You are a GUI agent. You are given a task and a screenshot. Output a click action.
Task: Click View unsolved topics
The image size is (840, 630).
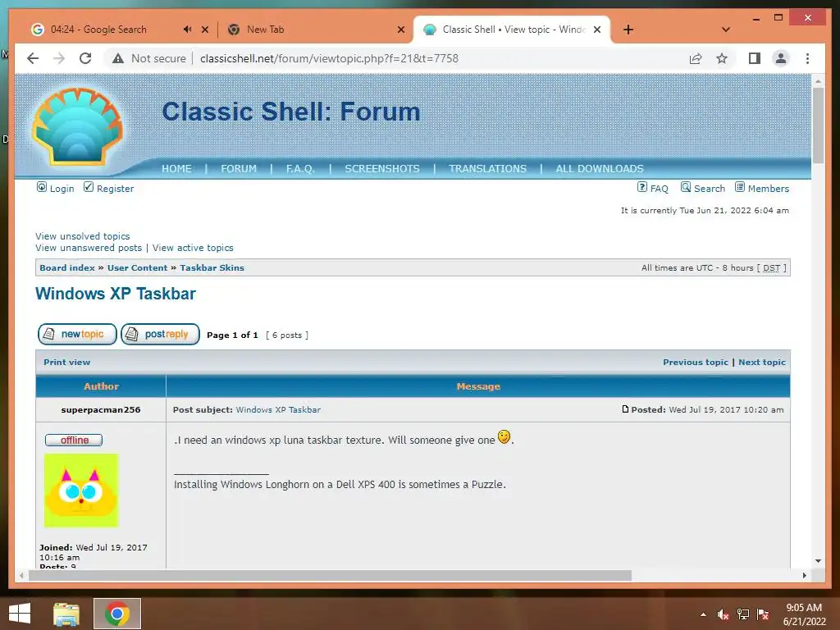pyautogui.click(x=83, y=236)
